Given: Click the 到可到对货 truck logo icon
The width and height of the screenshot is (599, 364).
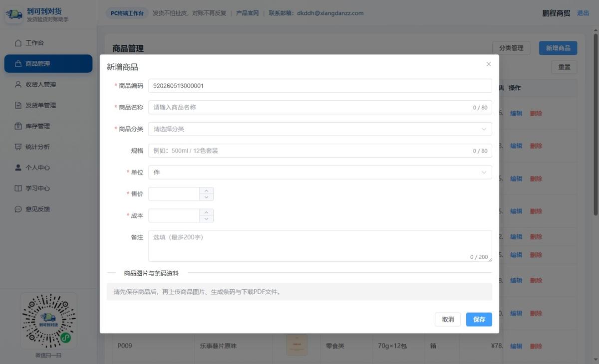Looking at the screenshot, I should 14,14.
